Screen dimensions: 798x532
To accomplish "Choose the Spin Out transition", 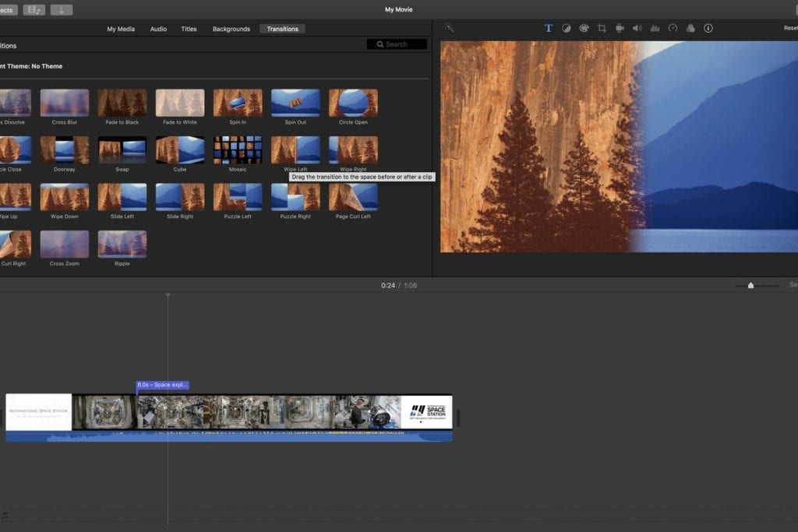I will pyautogui.click(x=295, y=103).
